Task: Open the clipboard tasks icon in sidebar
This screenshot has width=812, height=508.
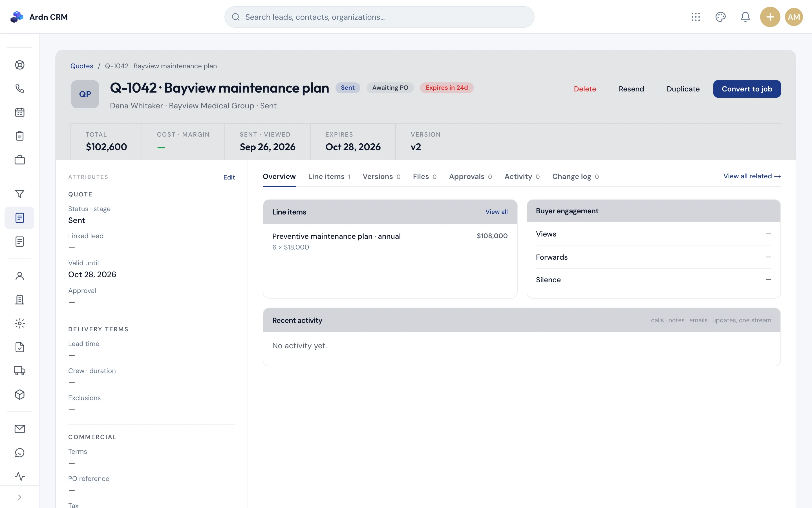Action: click(x=19, y=136)
